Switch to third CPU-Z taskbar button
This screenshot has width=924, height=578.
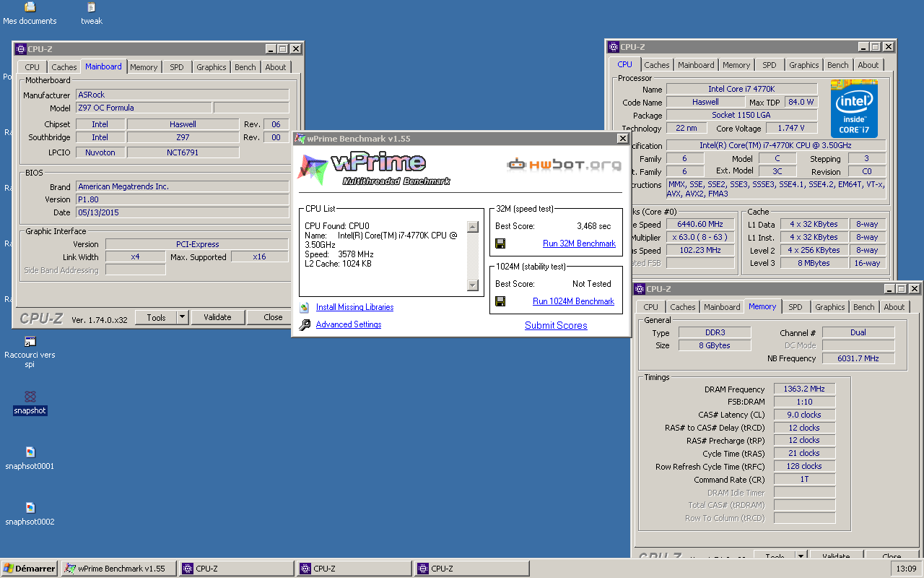click(472, 569)
